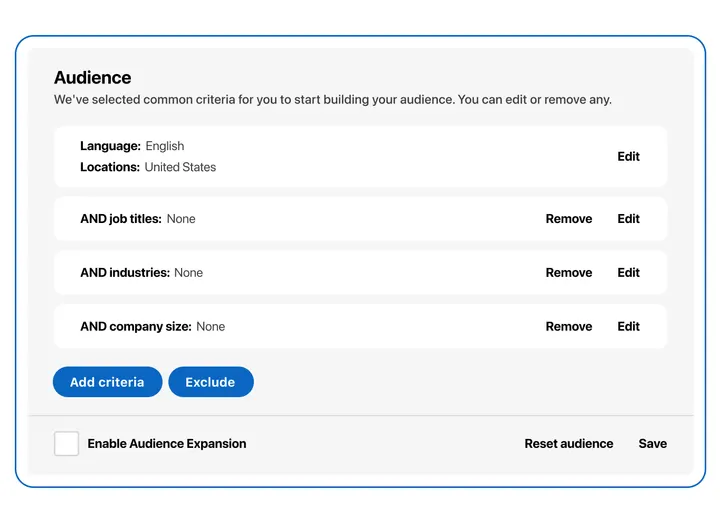Select the 'Language:' label text

110,146
